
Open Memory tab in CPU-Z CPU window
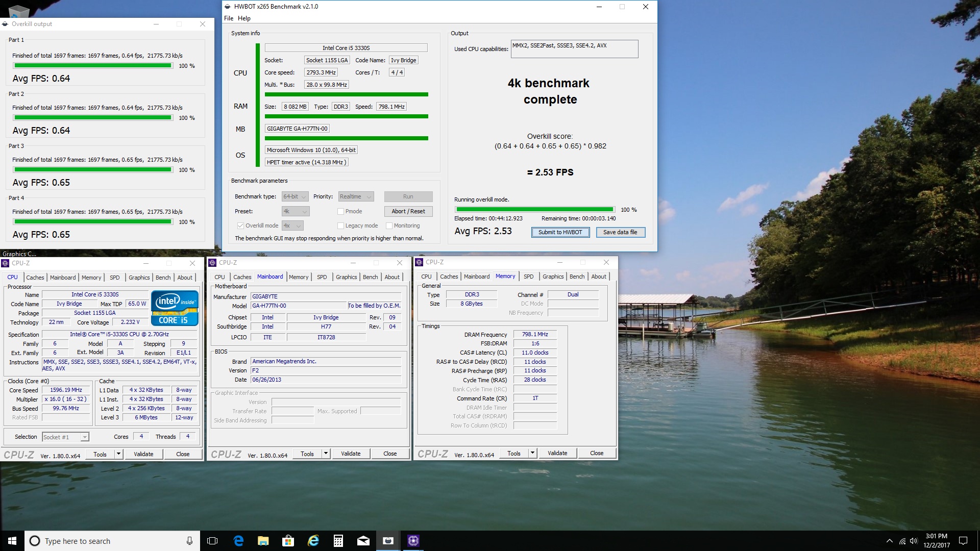click(x=91, y=278)
